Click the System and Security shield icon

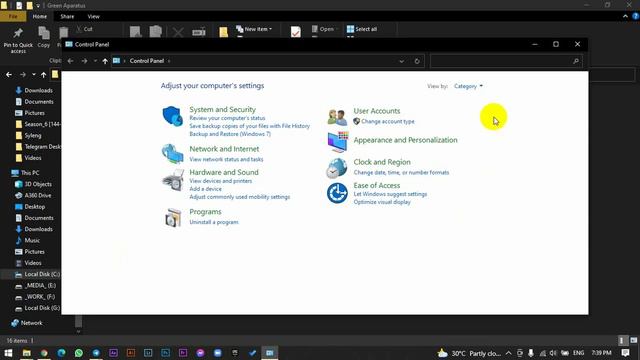pos(173,116)
